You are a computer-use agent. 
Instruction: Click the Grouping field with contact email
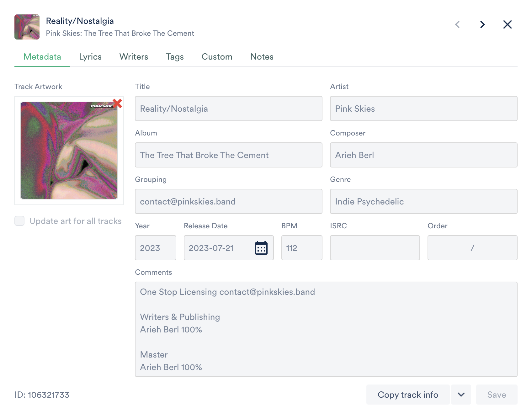pyautogui.click(x=228, y=201)
